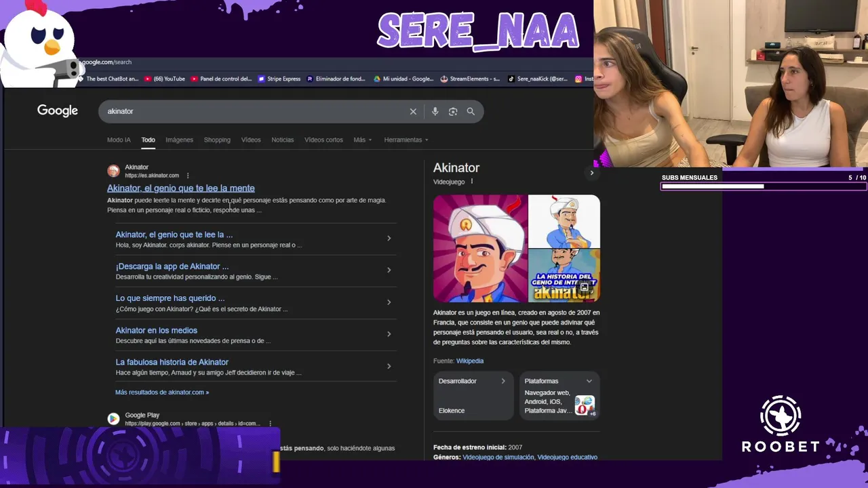
Task: Click 'Más resultados de akinator.com »' link
Action: [x=162, y=392]
